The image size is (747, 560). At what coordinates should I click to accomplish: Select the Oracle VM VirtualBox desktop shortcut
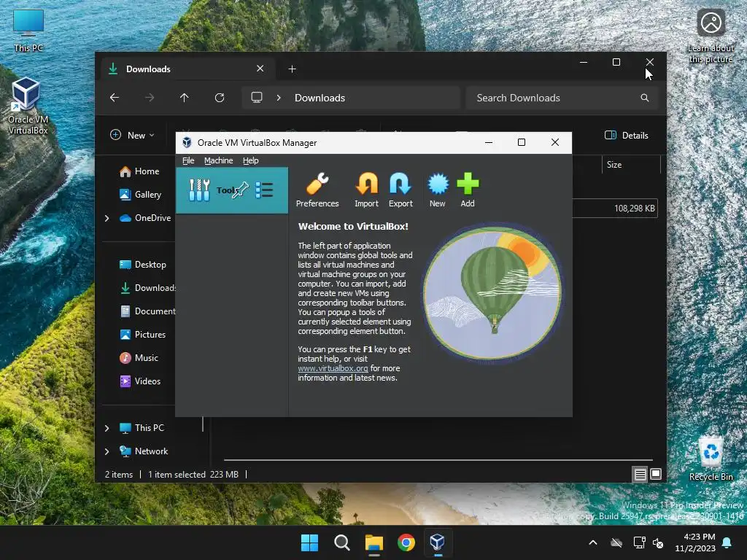click(x=28, y=106)
